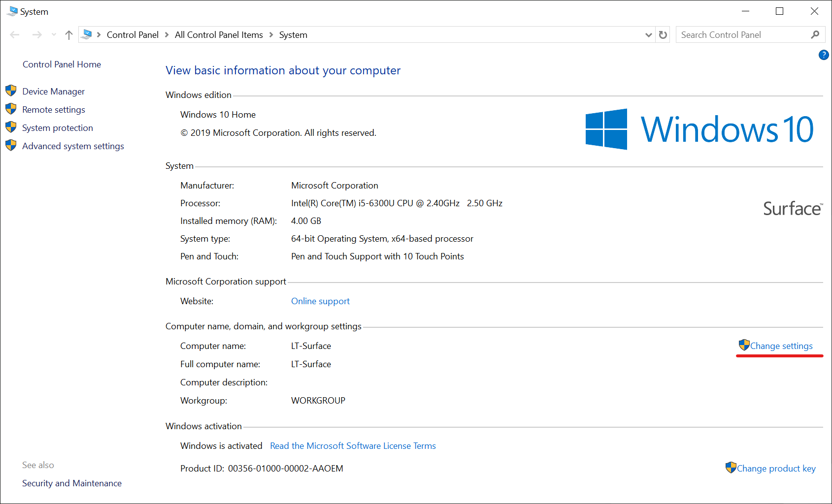Open Advanced system settings
This screenshot has height=504, width=832.
(72, 146)
